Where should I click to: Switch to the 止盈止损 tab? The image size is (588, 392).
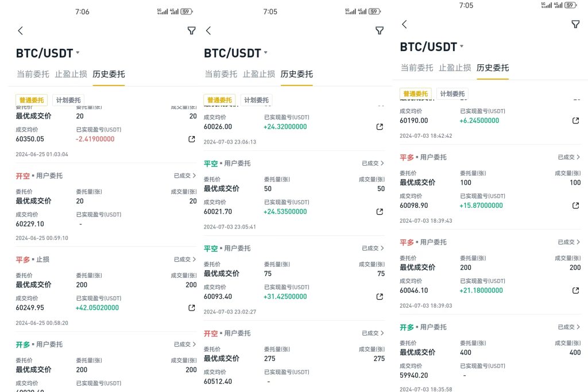click(x=71, y=74)
